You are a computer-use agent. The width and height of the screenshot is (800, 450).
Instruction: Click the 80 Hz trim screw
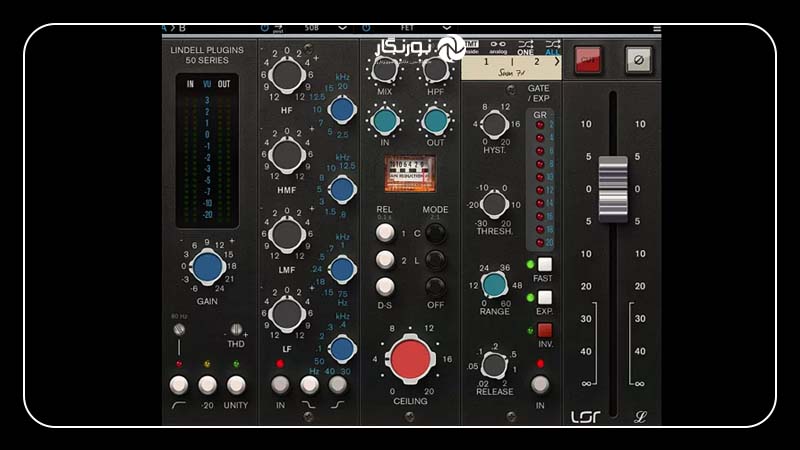(x=179, y=330)
